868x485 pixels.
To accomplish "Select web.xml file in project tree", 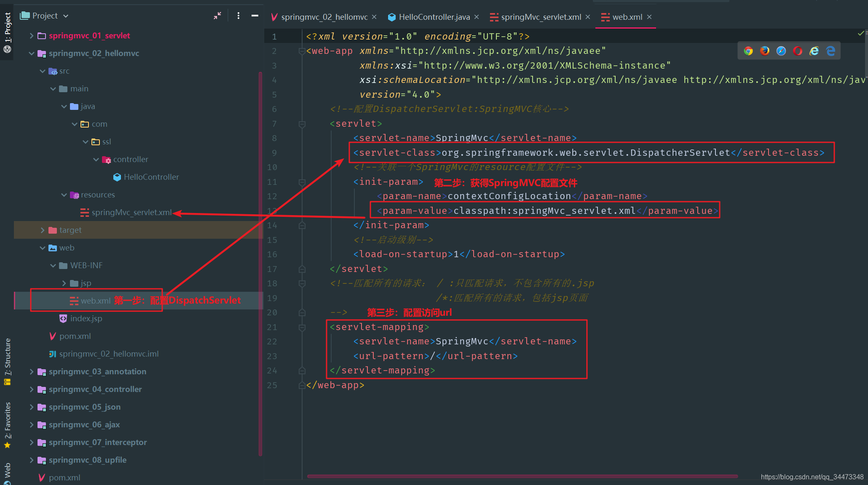I will tap(90, 301).
